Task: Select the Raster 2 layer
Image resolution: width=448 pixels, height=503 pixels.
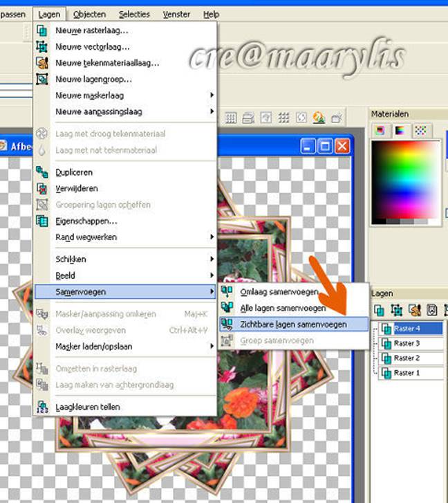Action: (x=411, y=358)
